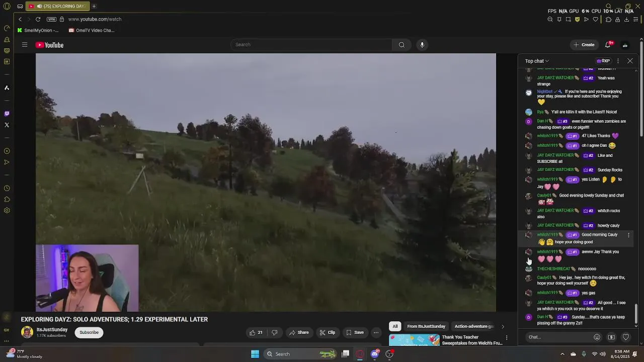Screen dimensions: 644x362
Task: Open the weather widget showing 71°F
Action: click(x=24, y=354)
